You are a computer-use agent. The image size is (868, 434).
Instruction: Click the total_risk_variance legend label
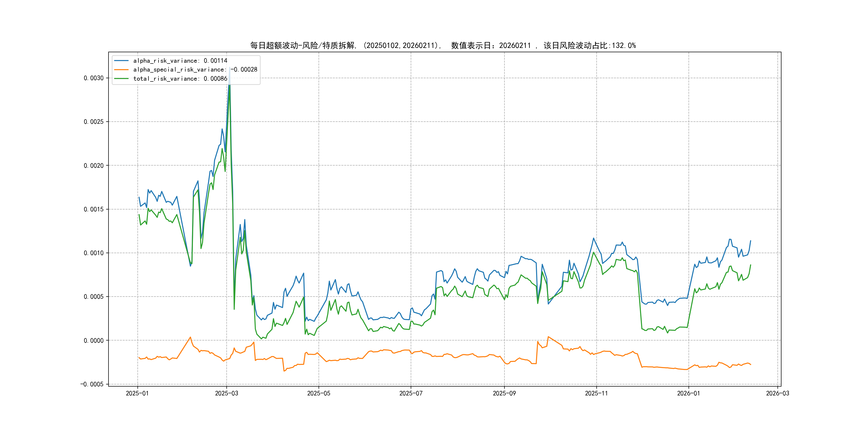coord(180,78)
